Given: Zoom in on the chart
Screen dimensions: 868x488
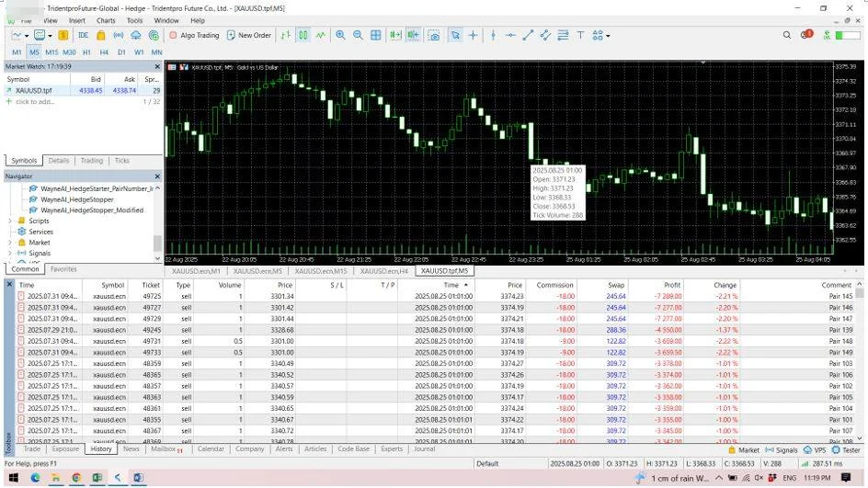Looking at the screenshot, I should 340,35.
